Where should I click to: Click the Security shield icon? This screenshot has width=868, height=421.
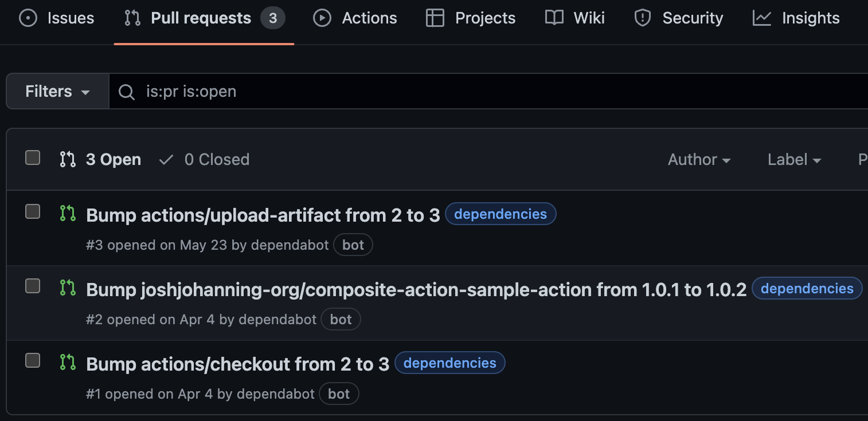click(x=643, y=18)
